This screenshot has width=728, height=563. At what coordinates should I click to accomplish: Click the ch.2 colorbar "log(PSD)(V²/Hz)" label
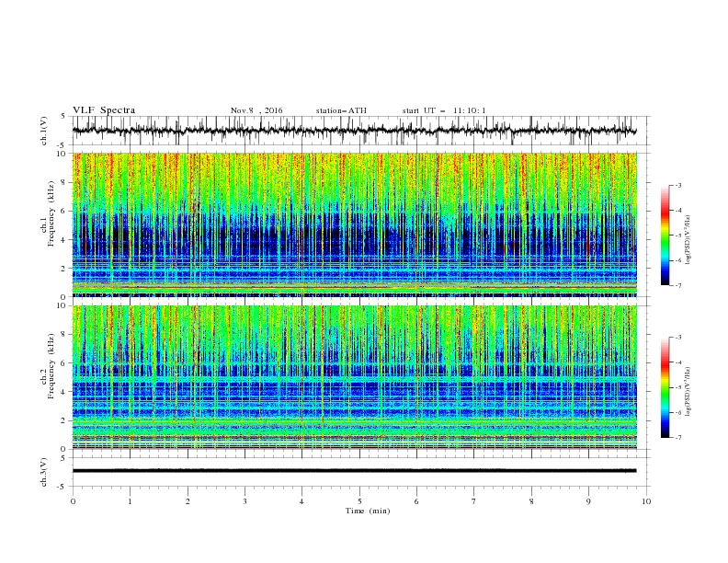click(688, 391)
